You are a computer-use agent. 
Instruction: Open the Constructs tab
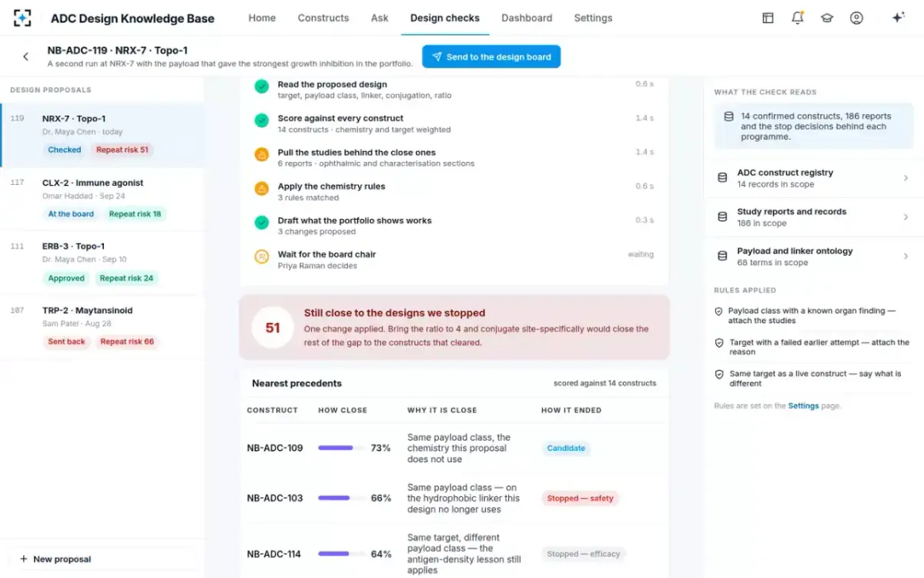point(323,18)
